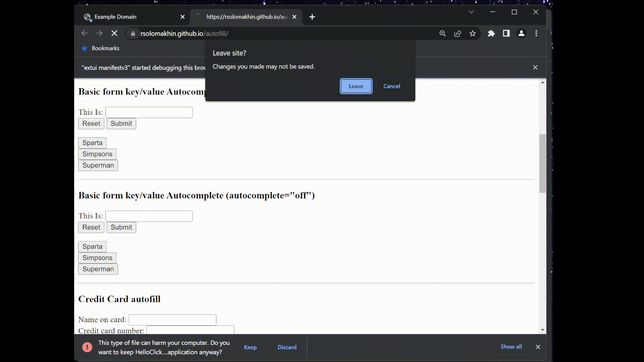Open the side panel icon
The image size is (644, 362).
(x=506, y=34)
